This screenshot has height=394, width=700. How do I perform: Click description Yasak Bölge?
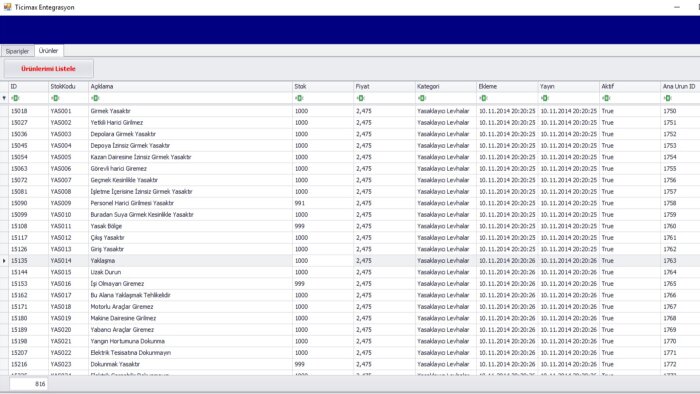pos(106,226)
